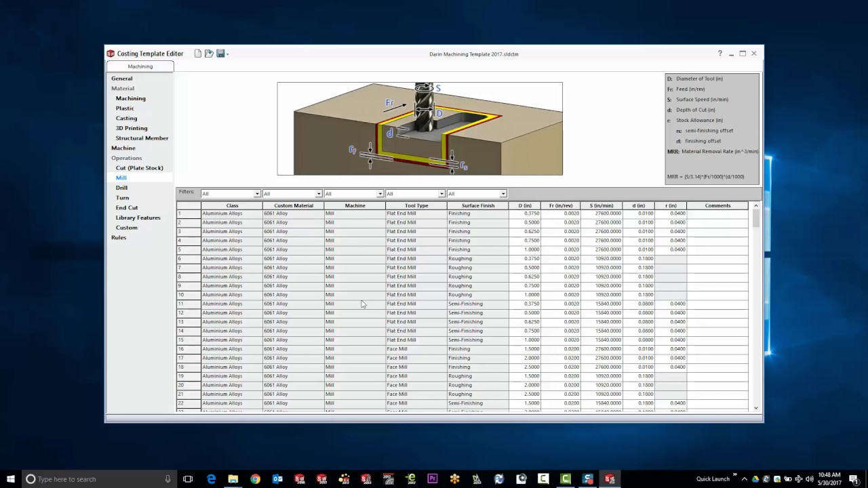Click the Comments column header
This screenshot has width=868, height=488.
tap(717, 205)
